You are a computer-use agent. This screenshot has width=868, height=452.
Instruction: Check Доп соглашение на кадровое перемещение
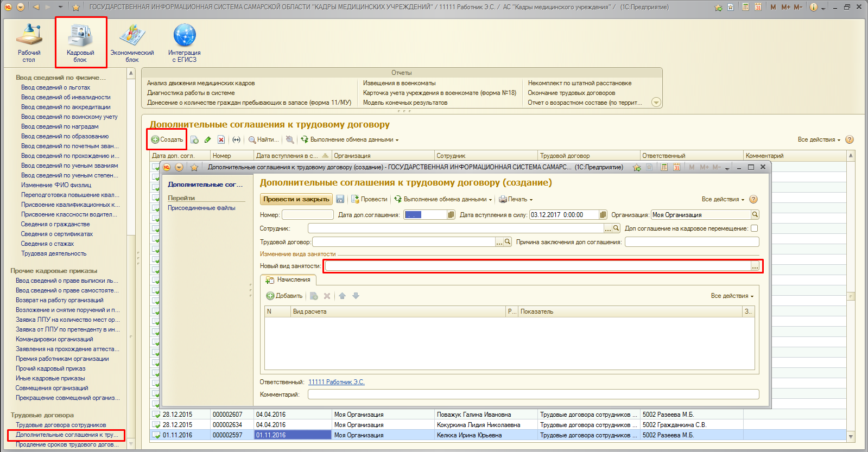[754, 228]
